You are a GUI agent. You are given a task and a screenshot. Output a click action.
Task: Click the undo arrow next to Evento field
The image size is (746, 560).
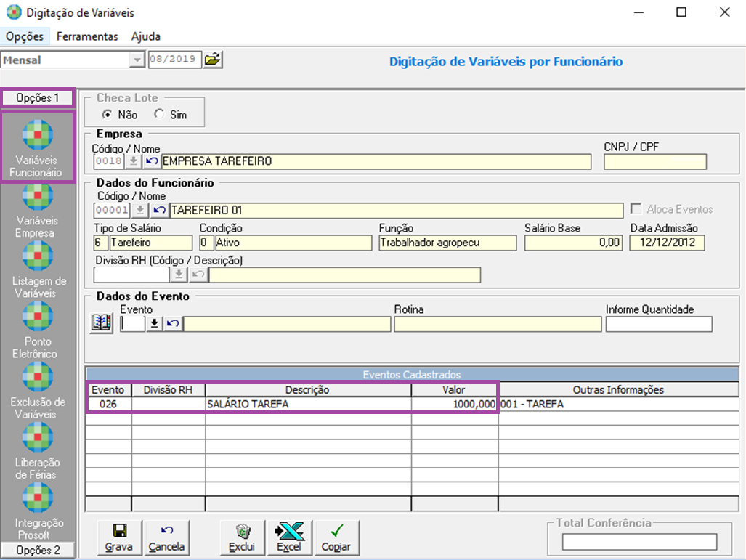173,323
